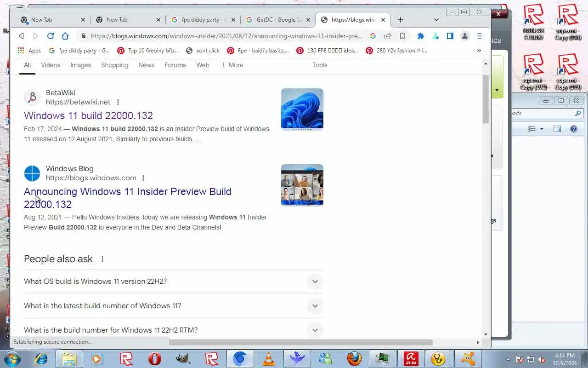The width and height of the screenshot is (588, 368).
Task: Open the 280 Y2k fashion bookmark
Action: [x=396, y=51]
